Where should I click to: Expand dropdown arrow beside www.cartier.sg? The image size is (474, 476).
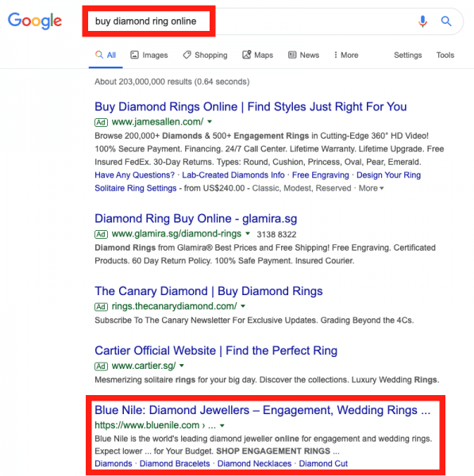pos(181,366)
